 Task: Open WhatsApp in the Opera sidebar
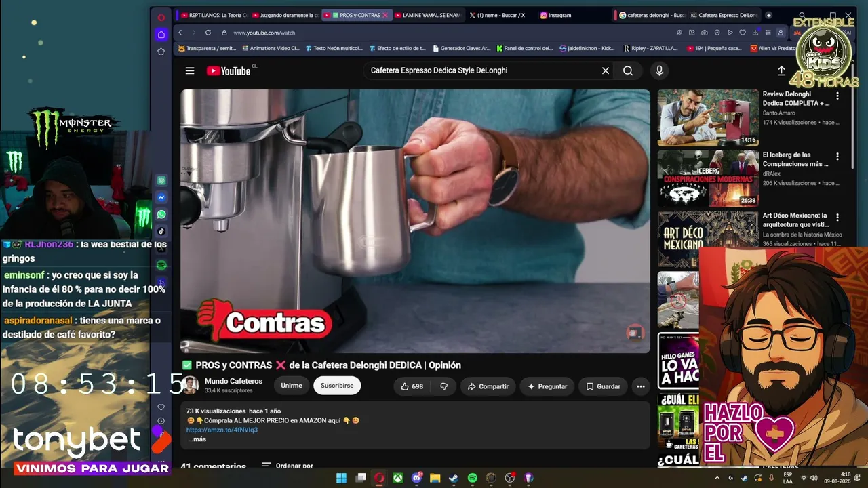161,214
